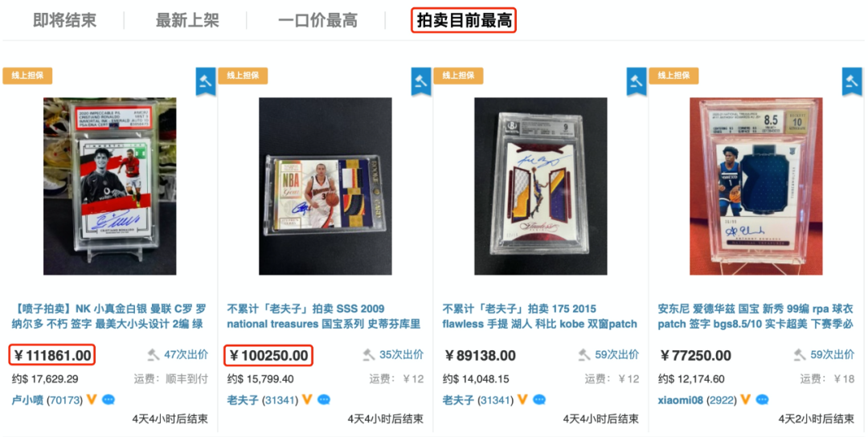This screenshot has width=868, height=437.
Task: Open the C罗 signed card listing title
Action: click(x=109, y=317)
